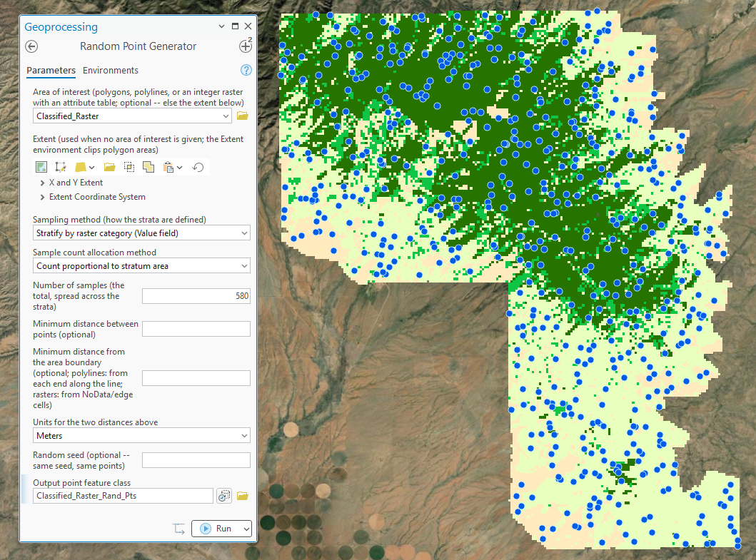Image resolution: width=756 pixels, height=560 pixels.
Task: Click 'Random Point Generator' tool title
Action: click(138, 46)
